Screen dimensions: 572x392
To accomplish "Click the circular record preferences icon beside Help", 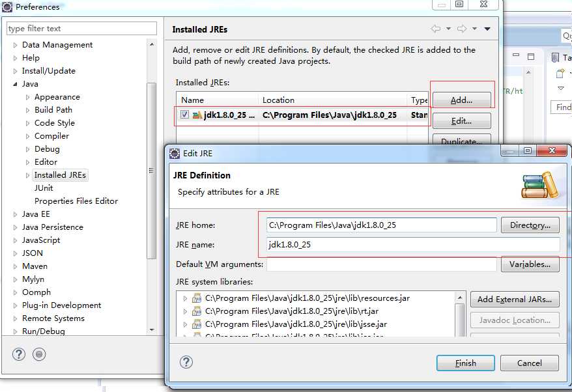I will point(39,354).
